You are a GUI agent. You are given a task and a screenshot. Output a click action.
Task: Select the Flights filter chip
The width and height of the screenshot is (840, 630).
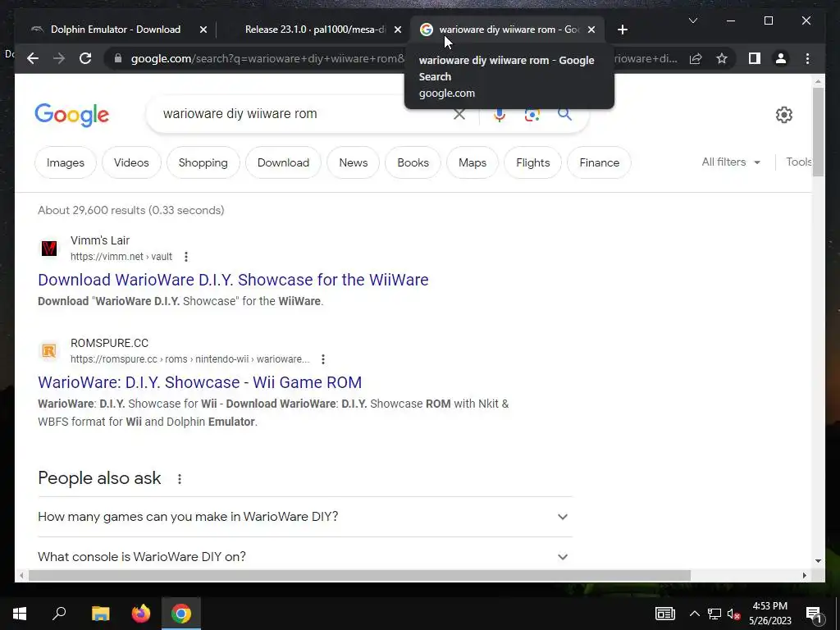coord(533,162)
